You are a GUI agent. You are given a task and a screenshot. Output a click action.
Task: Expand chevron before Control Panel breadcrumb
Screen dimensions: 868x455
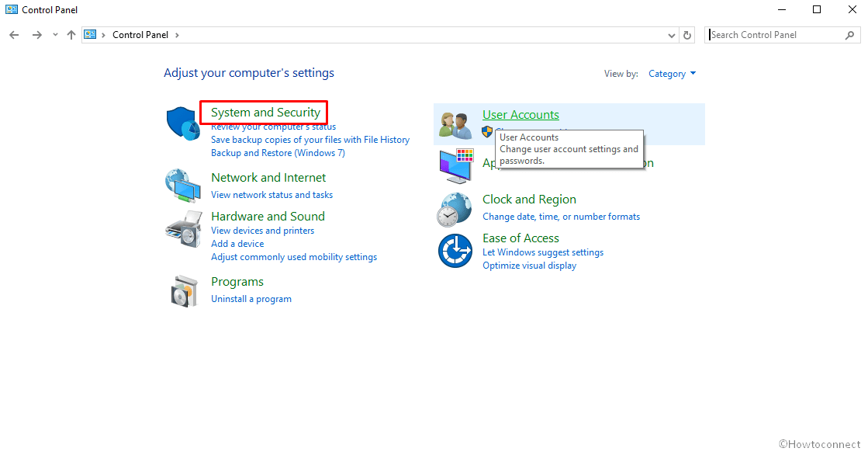point(103,35)
